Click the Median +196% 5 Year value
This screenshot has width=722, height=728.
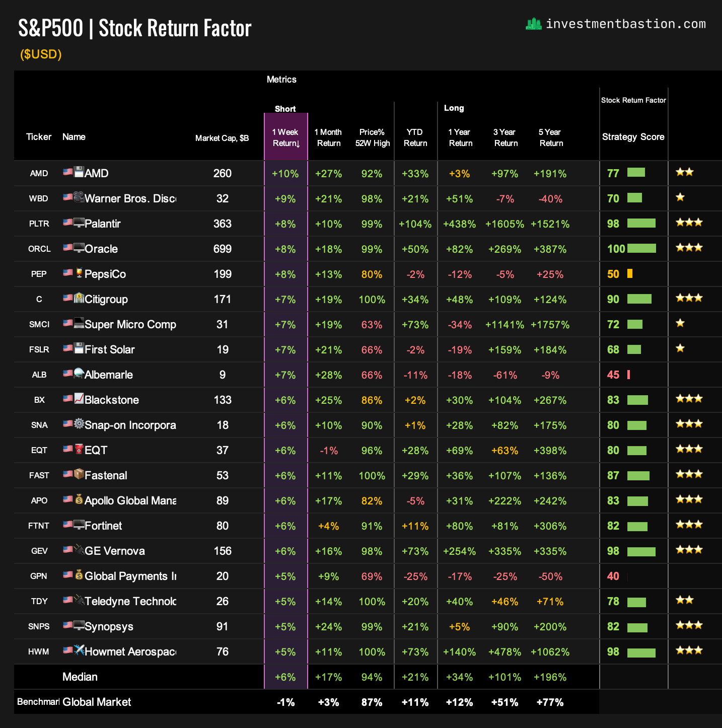550,677
